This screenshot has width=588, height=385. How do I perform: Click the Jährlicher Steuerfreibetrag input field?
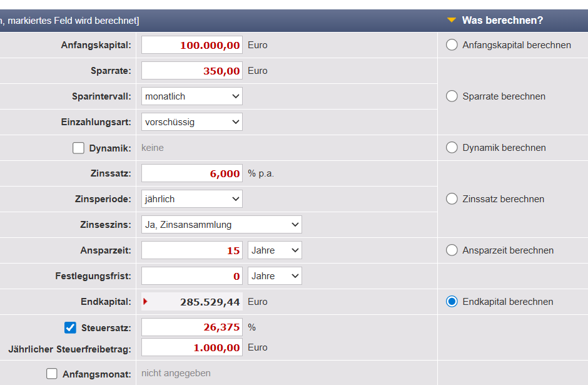point(192,347)
